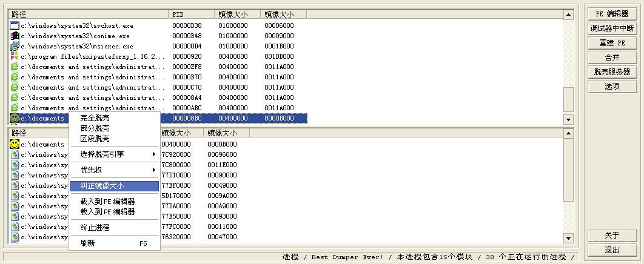Click image size value 0001B000

pos(280,46)
